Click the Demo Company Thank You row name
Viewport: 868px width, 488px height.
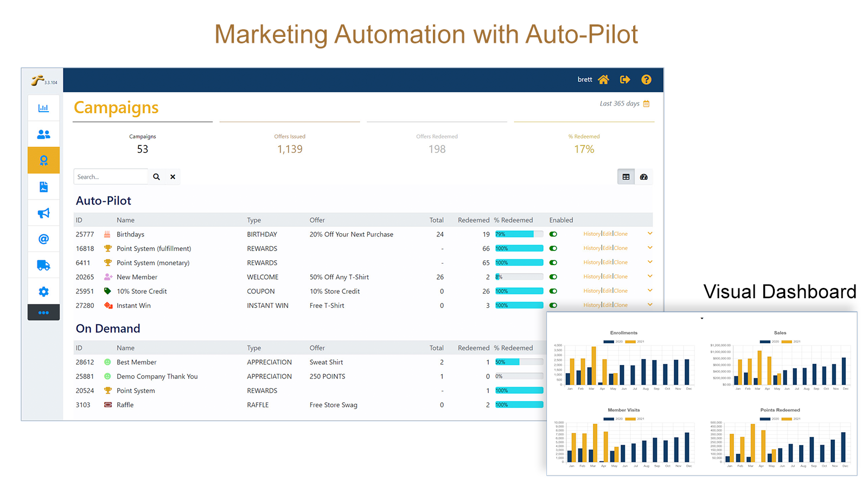point(157,376)
